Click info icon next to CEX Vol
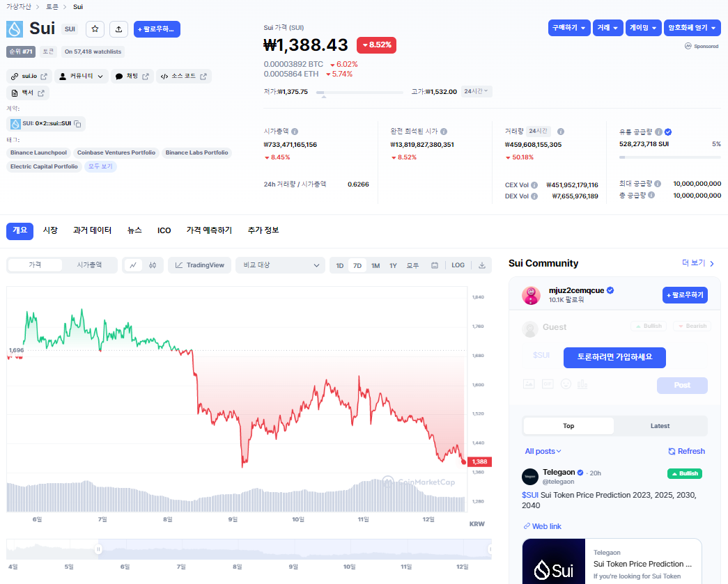Screen dimensions: 728x584 [534, 184]
